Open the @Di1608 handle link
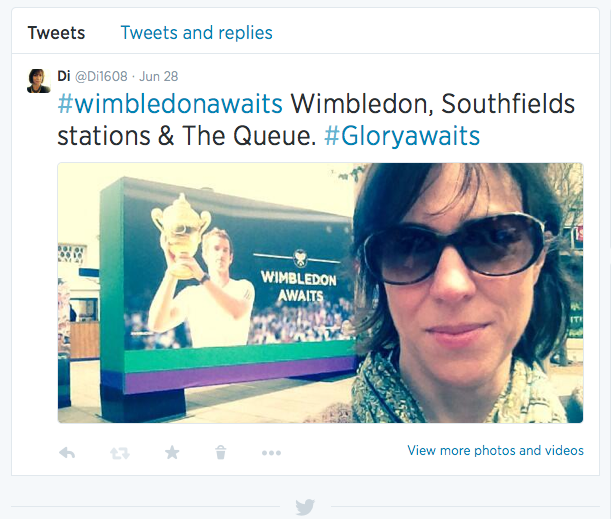The height and width of the screenshot is (519, 611). 99,77
